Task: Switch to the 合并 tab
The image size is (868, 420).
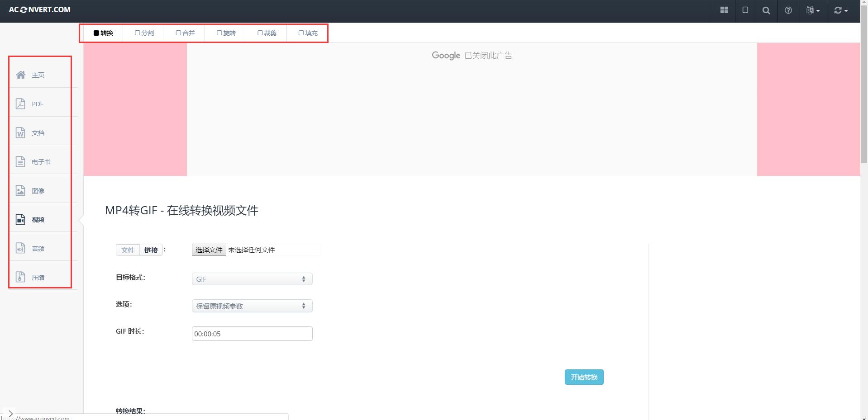Action: point(185,33)
